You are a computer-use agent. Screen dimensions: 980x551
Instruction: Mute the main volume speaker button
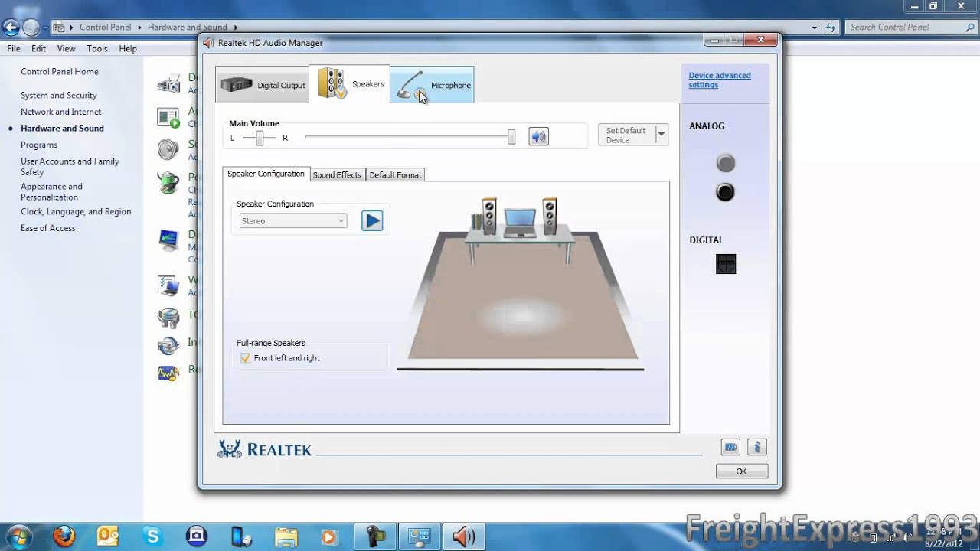pos(538,137)
